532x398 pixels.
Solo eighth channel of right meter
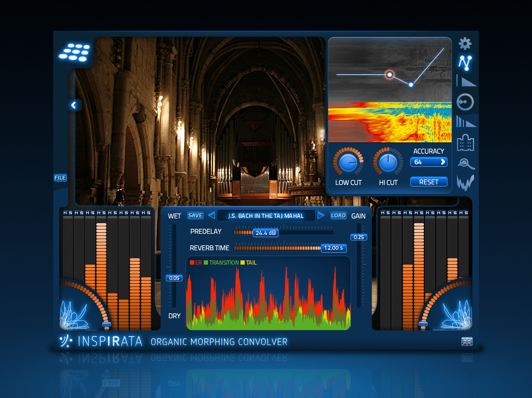tap(466, 213)
